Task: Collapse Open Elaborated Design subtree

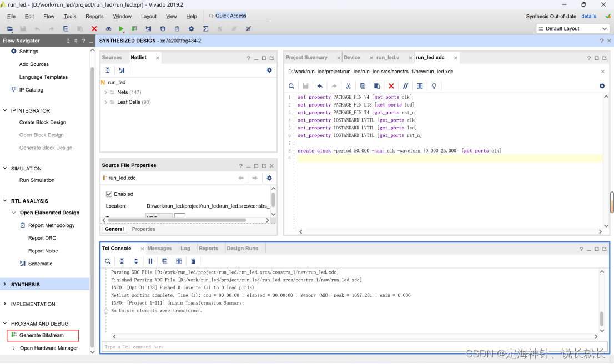Action: pos(14,213)
